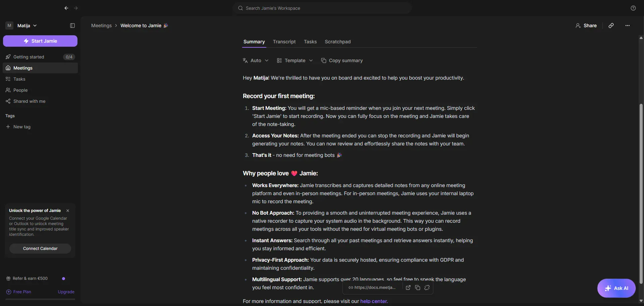The height and width of the screenshot is (306, 644).
Task: Open People in the sidebar
Action: (x=40, y=90)
